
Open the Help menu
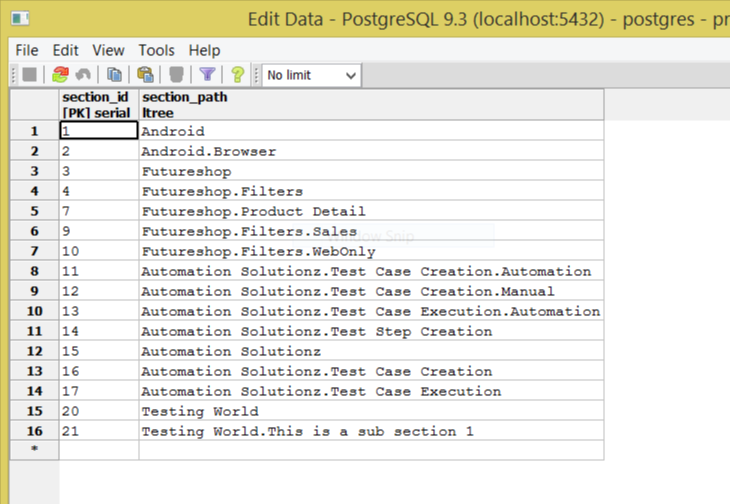pos(204,50)
